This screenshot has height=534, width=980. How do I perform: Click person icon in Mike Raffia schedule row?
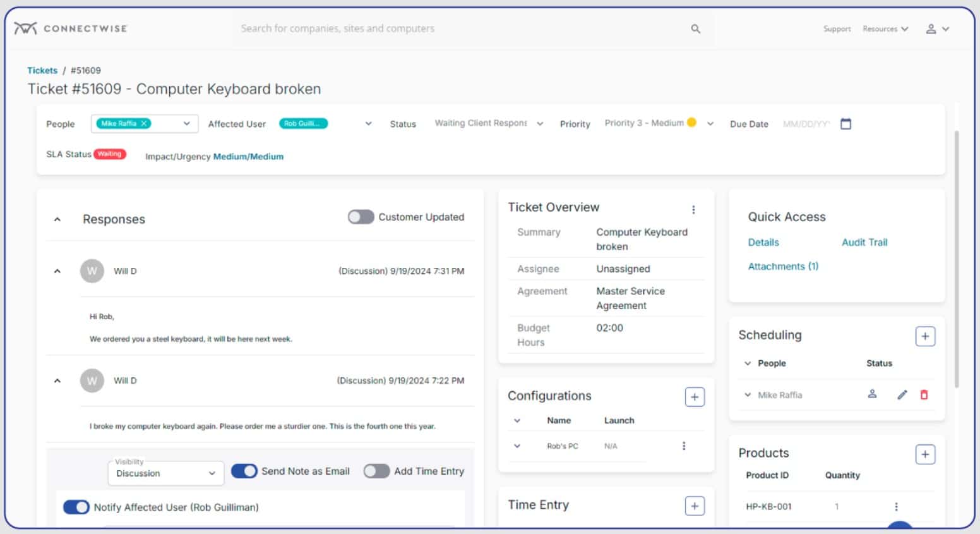point(872,394)
